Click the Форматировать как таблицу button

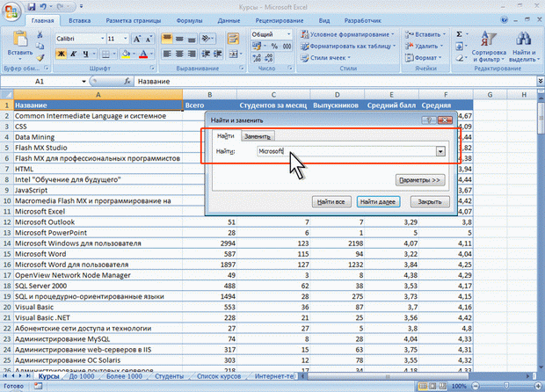click(348, 46)
